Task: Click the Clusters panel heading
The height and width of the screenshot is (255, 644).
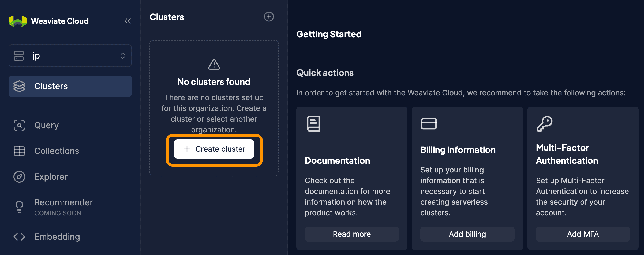Action: pos(167,17)
